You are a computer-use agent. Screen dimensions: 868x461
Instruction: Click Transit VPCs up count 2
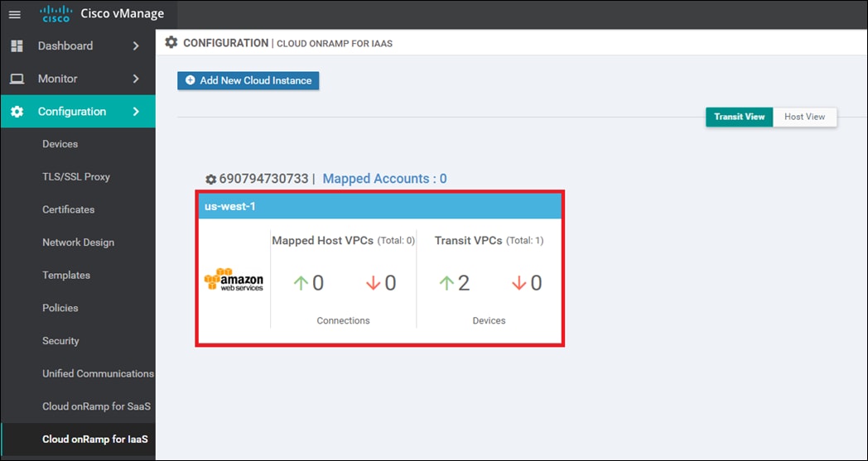click(463, 283)
